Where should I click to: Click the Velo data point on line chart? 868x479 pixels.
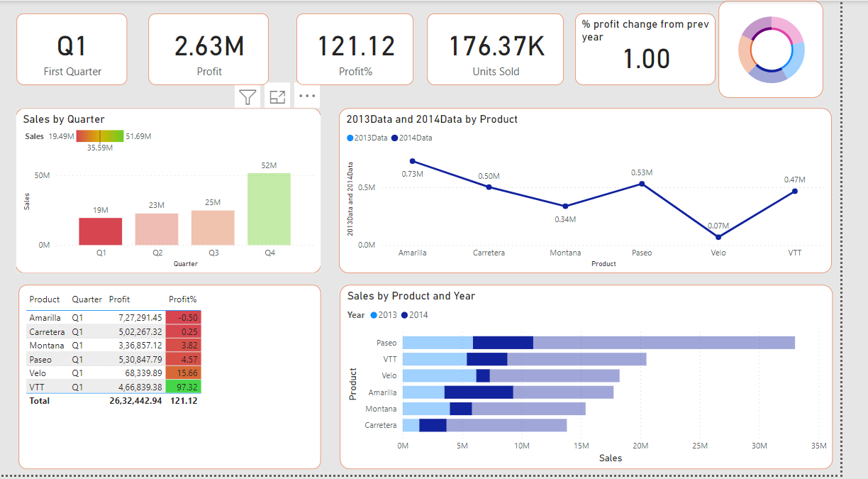(x=718, y=237)
